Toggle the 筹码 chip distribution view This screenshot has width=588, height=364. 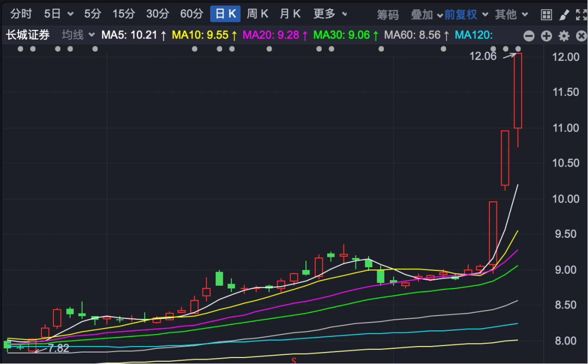pos(388,14)
